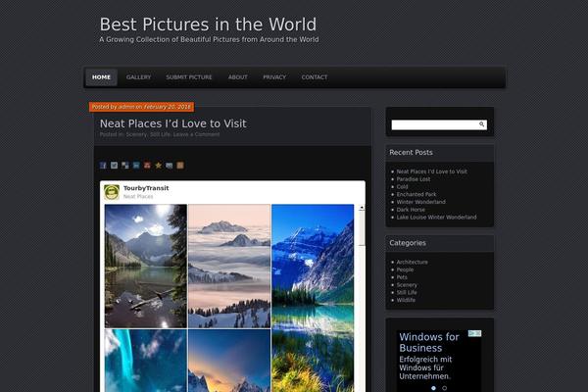This screenshot has width=588, height=392.
Task: Open recent post Dark Horse
Action: pyautogui.click(x=411, y=210)
